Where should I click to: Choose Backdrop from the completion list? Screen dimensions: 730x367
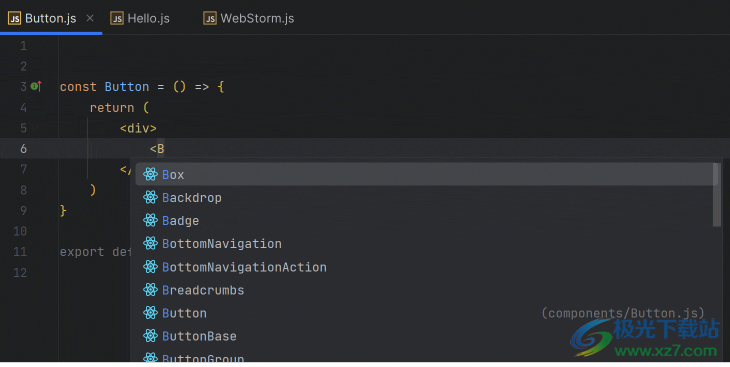coord(426,197)
